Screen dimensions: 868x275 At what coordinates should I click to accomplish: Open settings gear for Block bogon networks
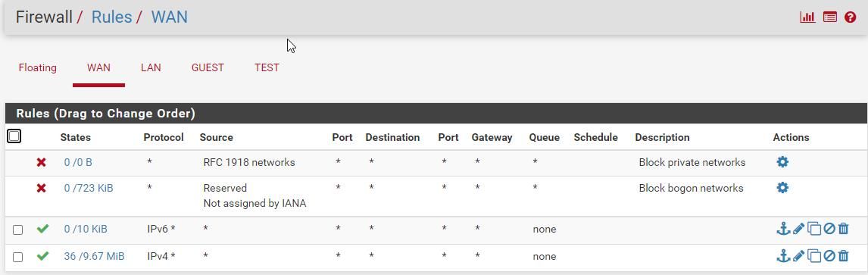click(782, 188)
